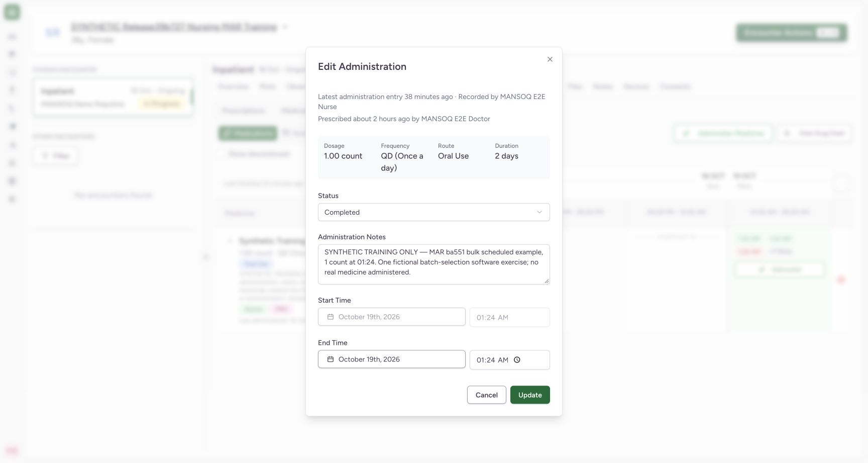Screen dimensions: 868x463
Task: Collapse the sidebar panel using arrow handle
Action: tap(205, 257)
